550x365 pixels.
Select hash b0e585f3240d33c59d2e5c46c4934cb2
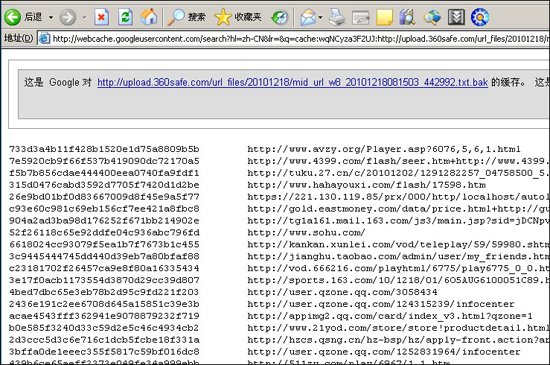[104, 328]
